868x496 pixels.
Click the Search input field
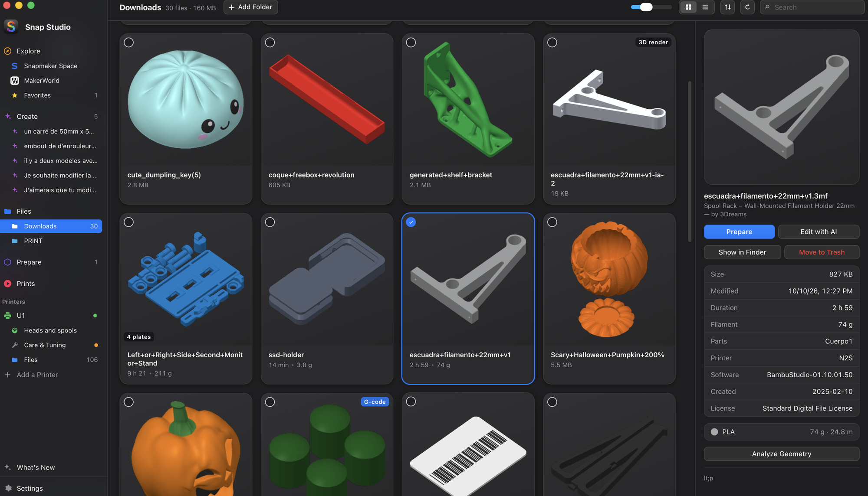pyautogui.click(x=812, y=7)
